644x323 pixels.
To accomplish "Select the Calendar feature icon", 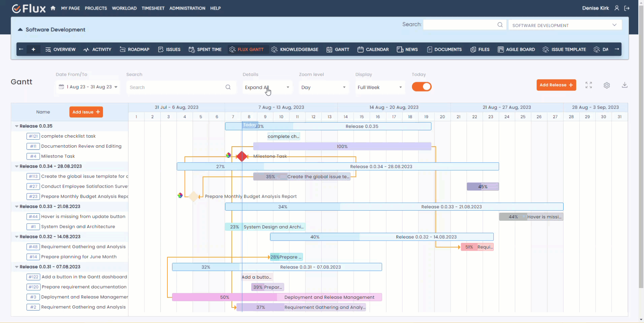I will pos(360,49).
